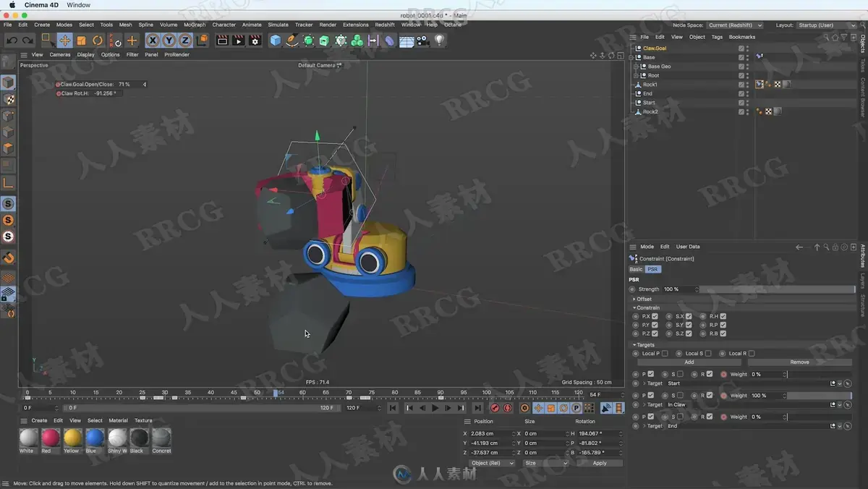Uncheck the P.Y constrain checkbox

[655, 325]
